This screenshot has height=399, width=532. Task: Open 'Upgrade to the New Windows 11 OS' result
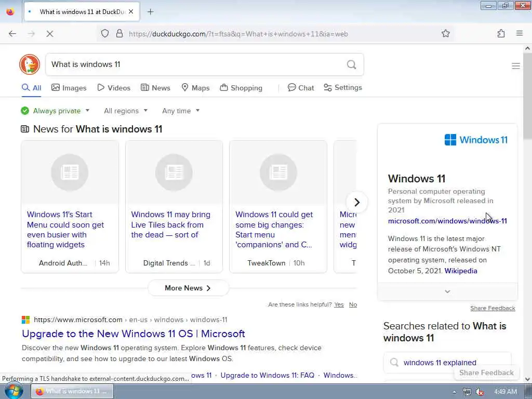coord(134,334)
